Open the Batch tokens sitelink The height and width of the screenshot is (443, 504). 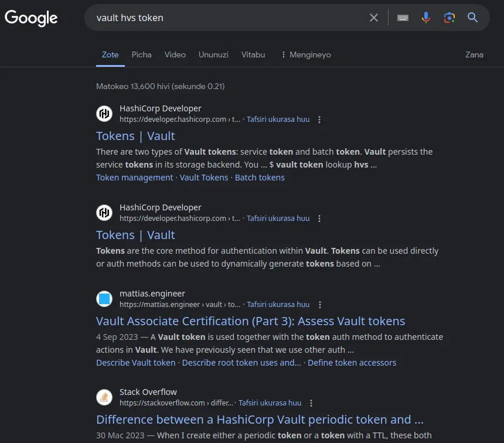260,178
